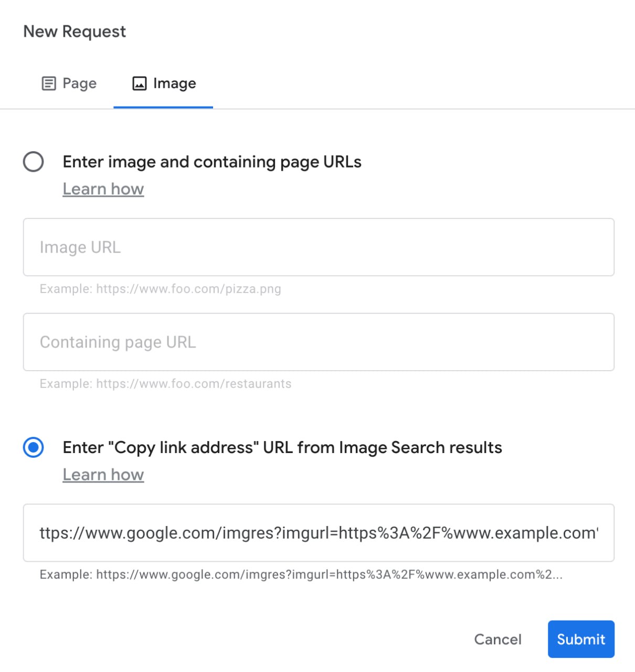The height and width of the screenshot is (672, 635).
Task: Select the Image tab
Action: [164, 83]
